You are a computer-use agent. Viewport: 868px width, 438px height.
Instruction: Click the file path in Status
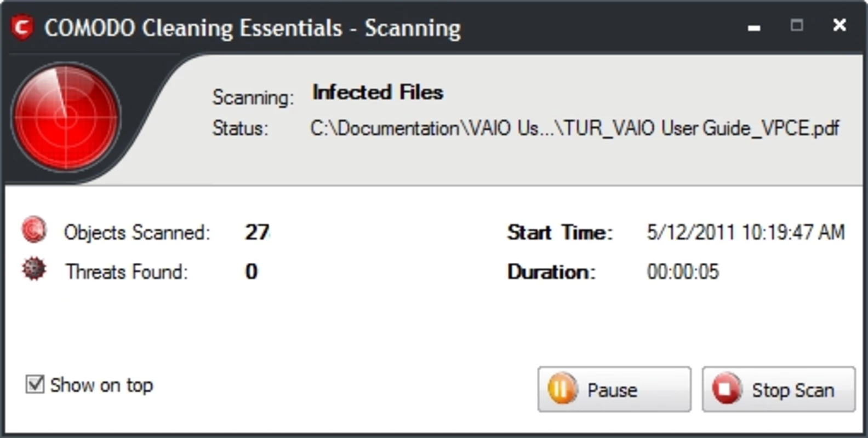click(x=574, y=128)
